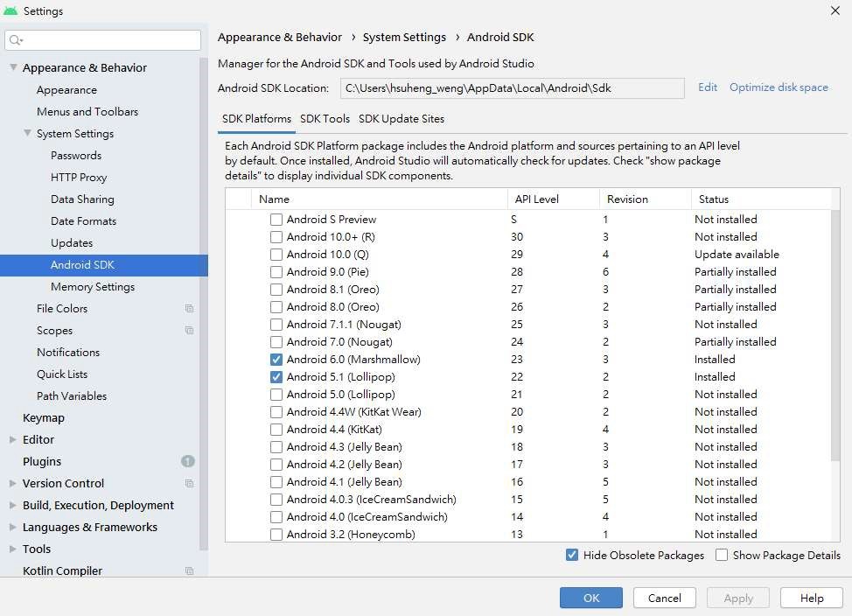
Task: Uncheck Android 5.1 (Lollipop)
Action: [276, 377]
